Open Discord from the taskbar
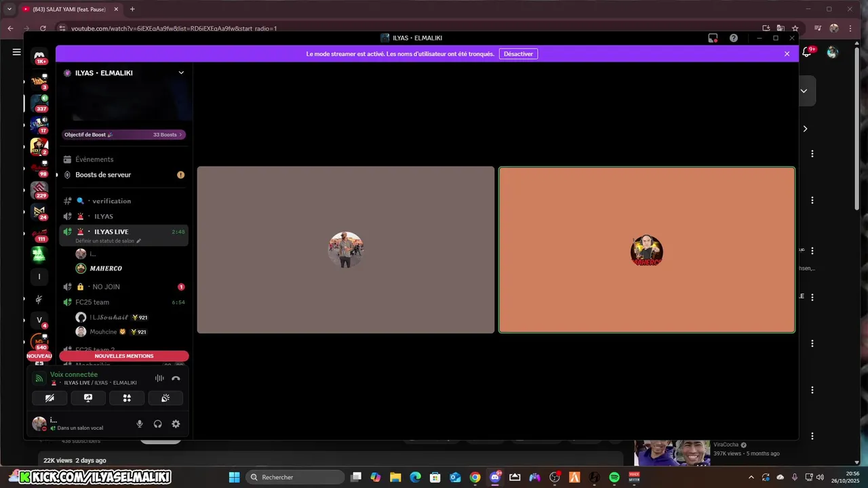Viewport: 868px width, 488px height. 495,477
